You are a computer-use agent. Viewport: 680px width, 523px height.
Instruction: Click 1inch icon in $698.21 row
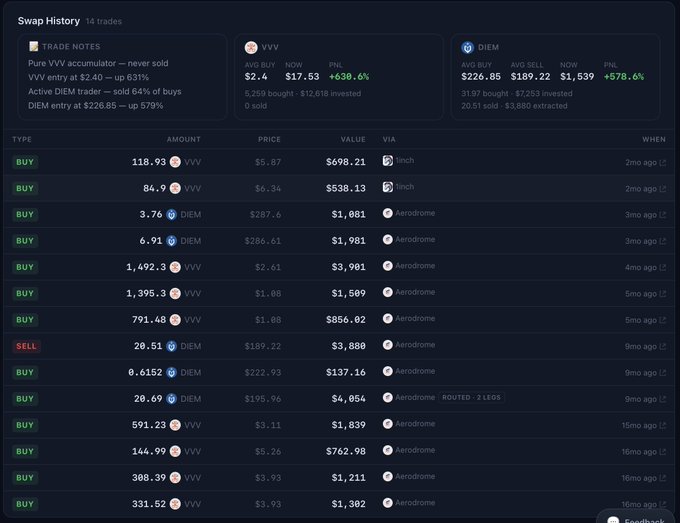pyautogui.click(x=388, y=160)
